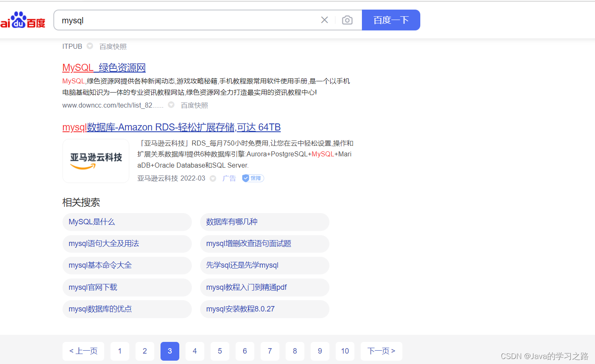Click the 亚马逊云科技 2022-03 source text
The image size is (595, 364).
171,178
